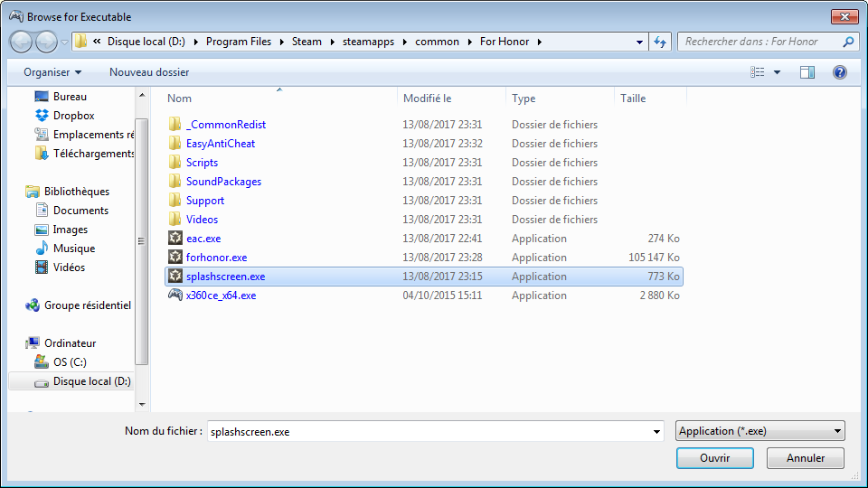Click the Forward navigation arrow button
The image size is (868, 488).
(46, 42)
